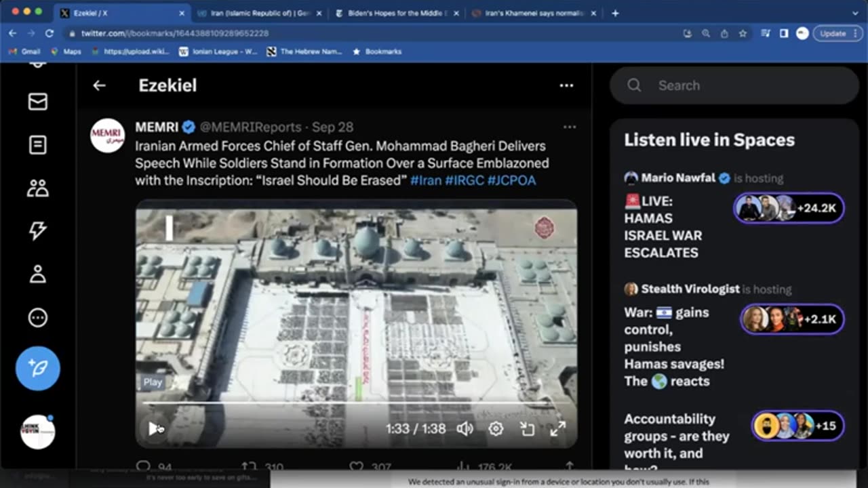Screen dimensions: 868x488
Task: Play the MEMRI video
Action: (155, 428)
